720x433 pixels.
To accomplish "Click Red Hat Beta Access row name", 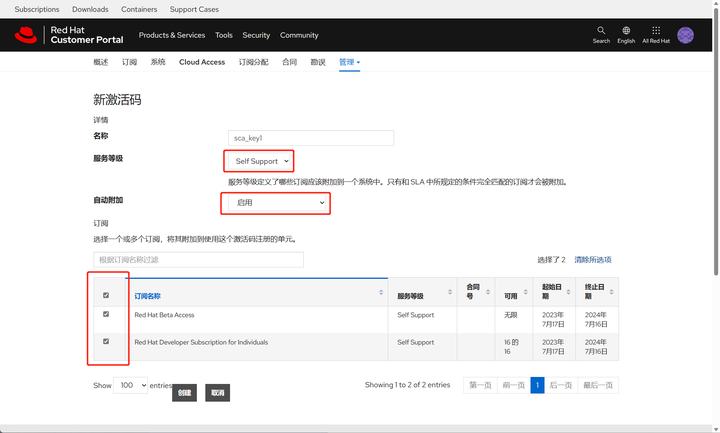I will pyautogui.click(x=164, y=315).
